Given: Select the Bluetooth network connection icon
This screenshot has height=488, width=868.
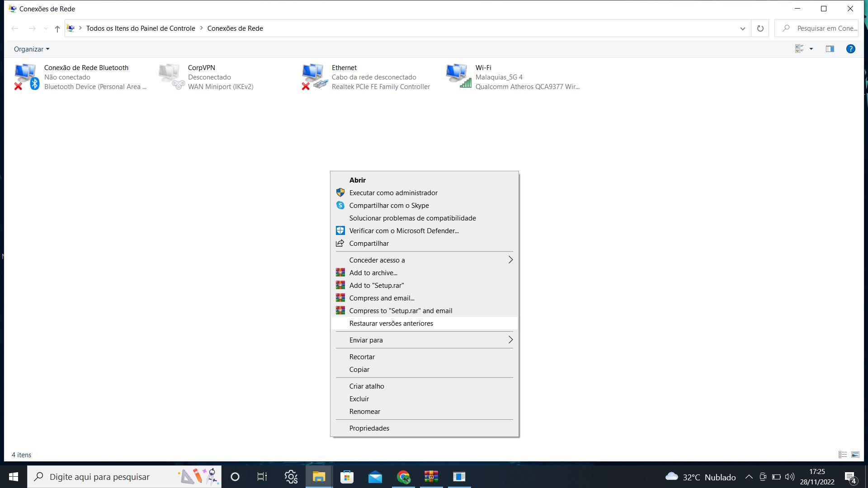Looking at the screenshot, I should (26, 76).
